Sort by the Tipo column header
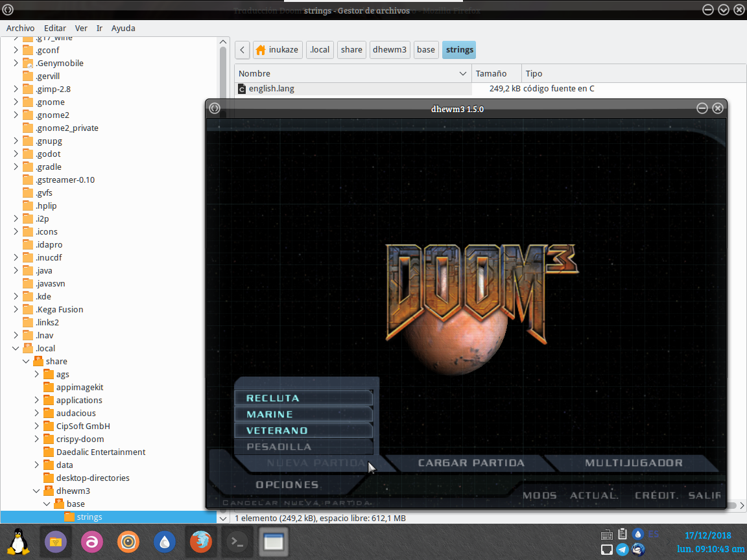 click(634, 73)
